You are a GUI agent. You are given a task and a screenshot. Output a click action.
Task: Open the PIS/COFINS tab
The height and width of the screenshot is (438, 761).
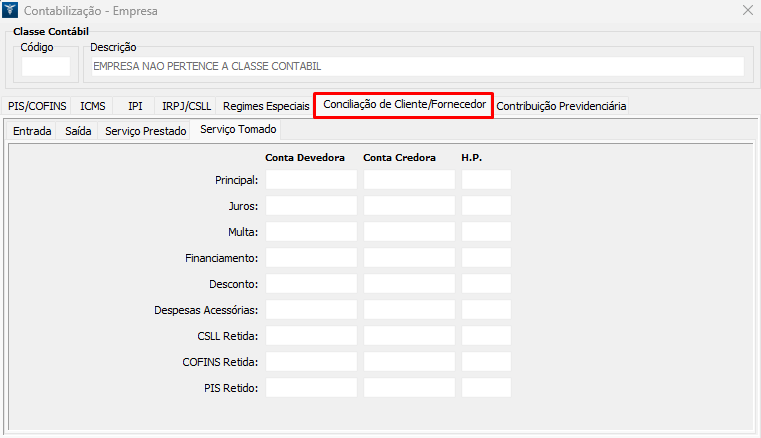36,106
